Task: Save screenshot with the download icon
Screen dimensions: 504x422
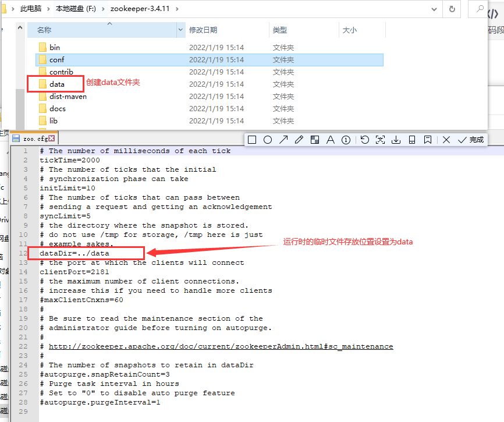Action: [x=396, y=140]
